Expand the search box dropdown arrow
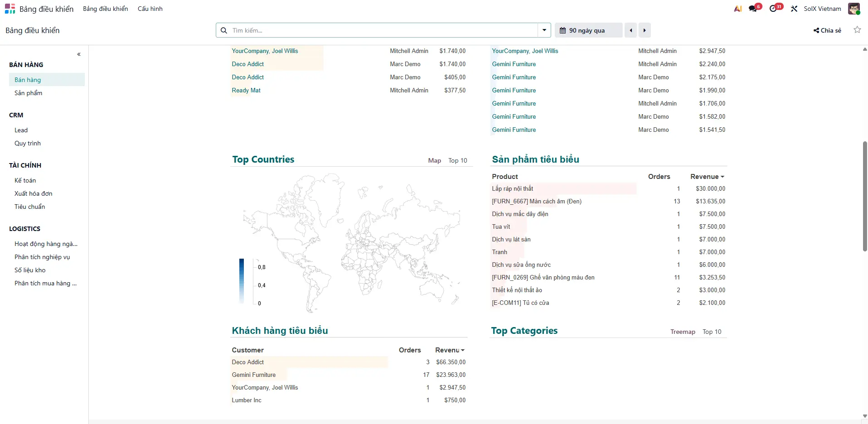This screenshot has height=424, width=868. coord(544,30)
